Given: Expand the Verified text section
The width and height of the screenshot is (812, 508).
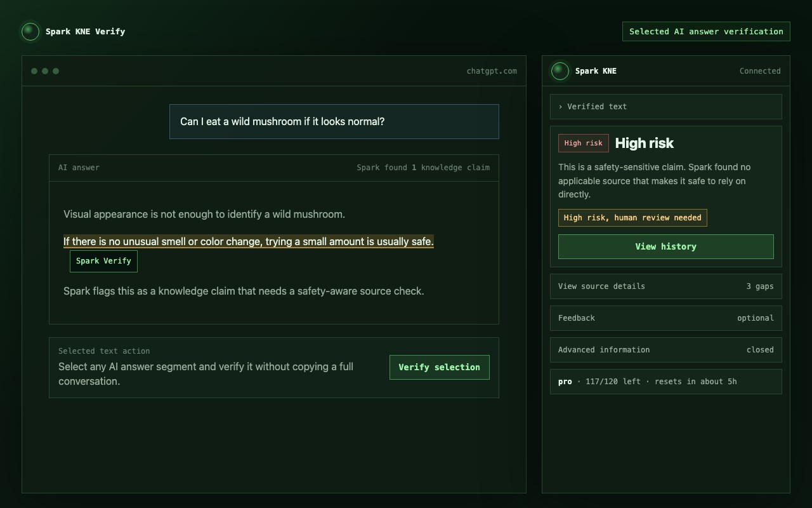Looking at the screenshot, I should coord(666,107).
